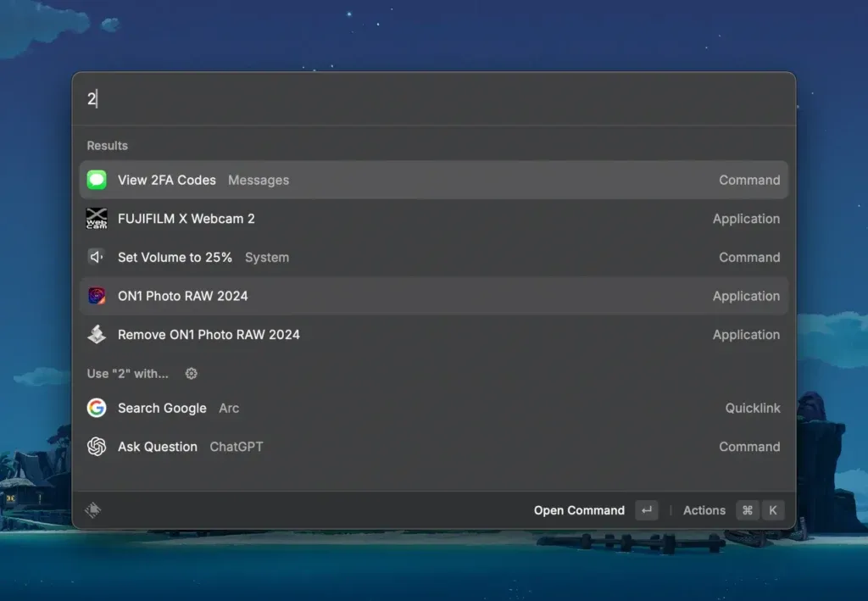Choose the Search Google quicklink
The width and height of the screenshot is (868, 601).
434,408
